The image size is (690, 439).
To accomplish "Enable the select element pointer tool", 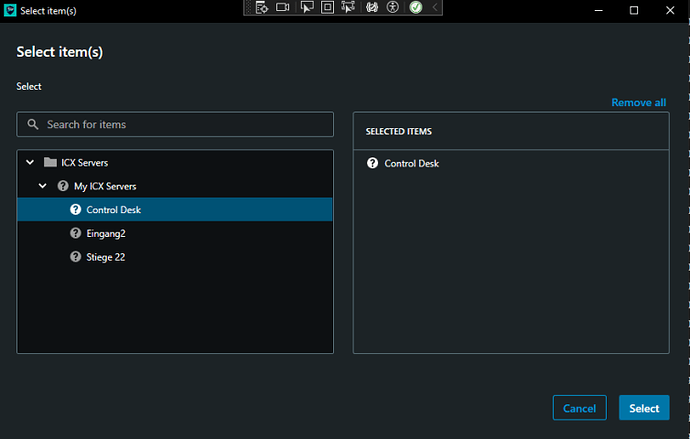I will click(x=306, y=8).
